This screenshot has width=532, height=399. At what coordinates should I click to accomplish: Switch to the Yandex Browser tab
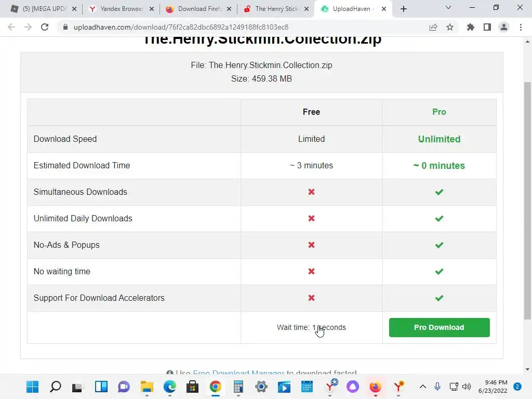[121, 9]
